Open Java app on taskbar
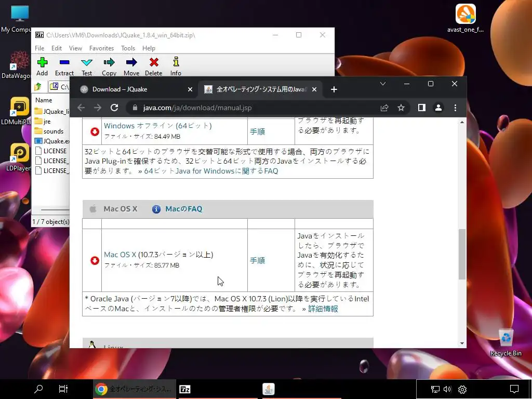Screen dimensions: 532x399 (269, 389)
